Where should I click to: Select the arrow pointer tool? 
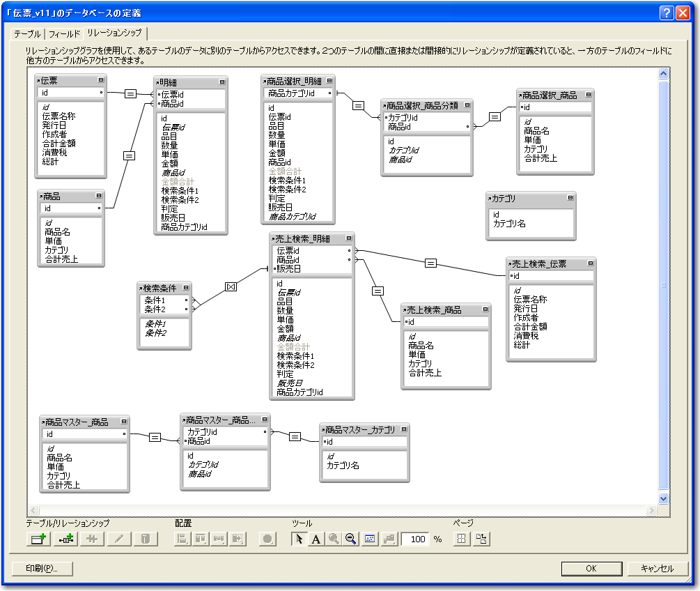coord(298,539)
